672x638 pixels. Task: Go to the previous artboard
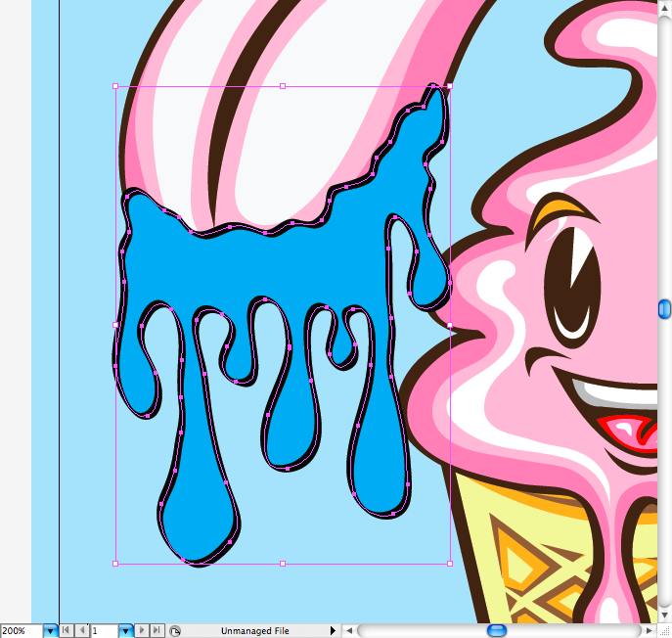(x=81, y=631)
